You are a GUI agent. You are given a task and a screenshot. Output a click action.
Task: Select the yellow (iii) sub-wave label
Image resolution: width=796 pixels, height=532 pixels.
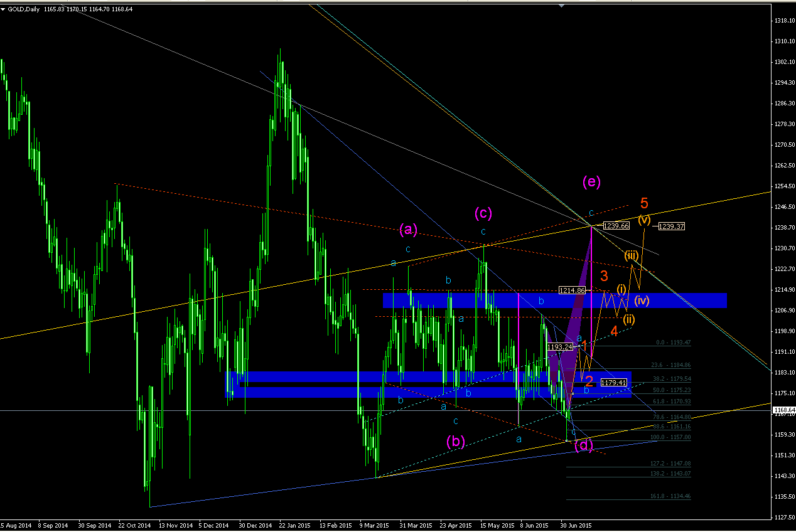point(631,255)
